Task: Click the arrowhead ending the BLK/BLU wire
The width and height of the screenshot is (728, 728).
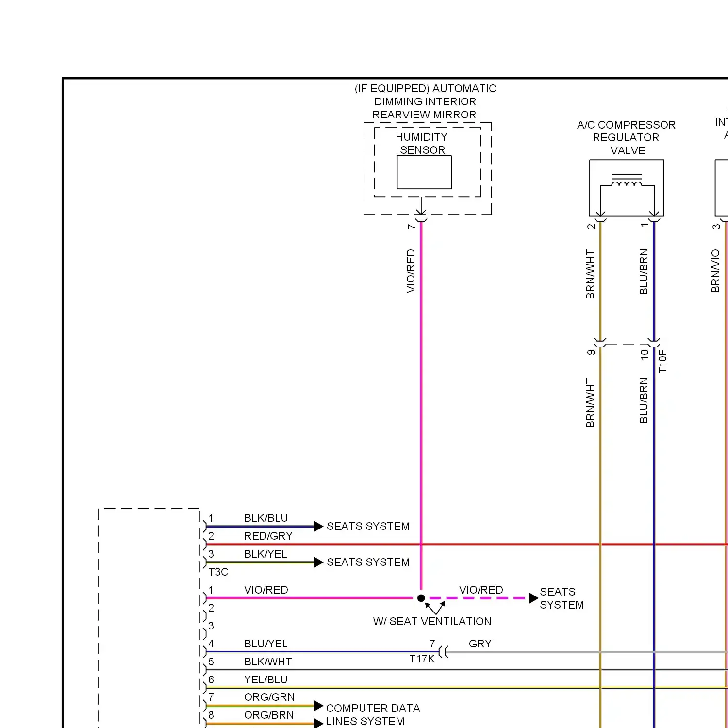Action: coord(318,526)
